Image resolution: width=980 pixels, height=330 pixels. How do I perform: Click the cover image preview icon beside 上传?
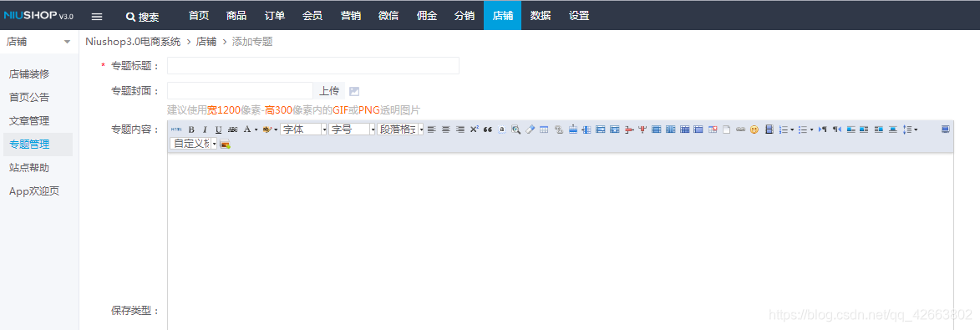pyautogui.click(x=353, y=91)
